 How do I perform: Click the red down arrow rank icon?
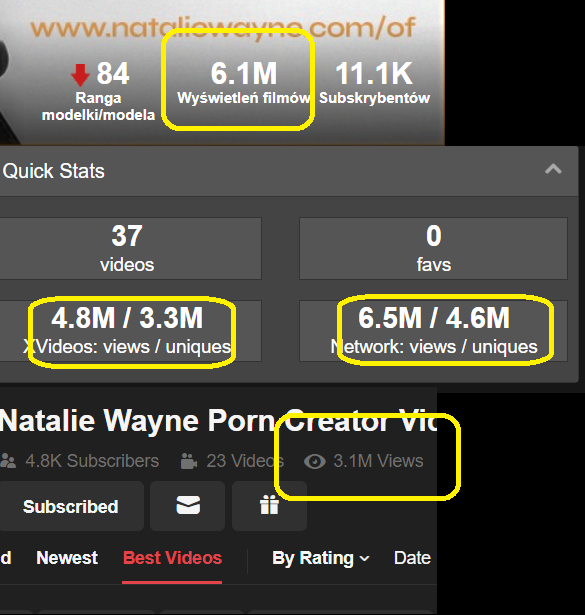[80, 75]
